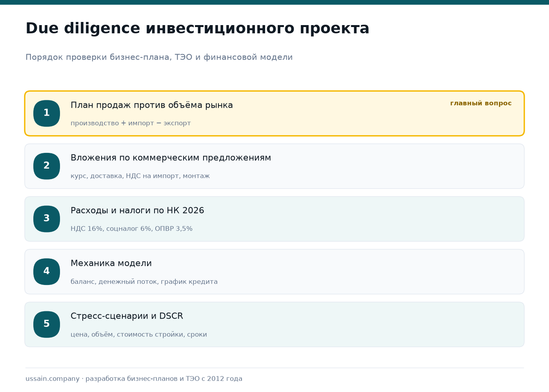Click 'баланс, денежный поток, график кредита'
The image size is (549, 392).
144,281
